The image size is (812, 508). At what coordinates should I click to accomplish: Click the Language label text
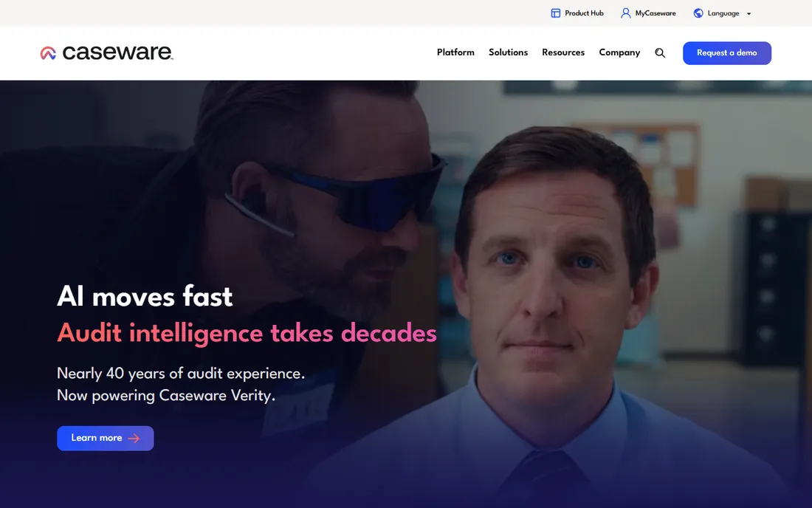pos(723,13)
